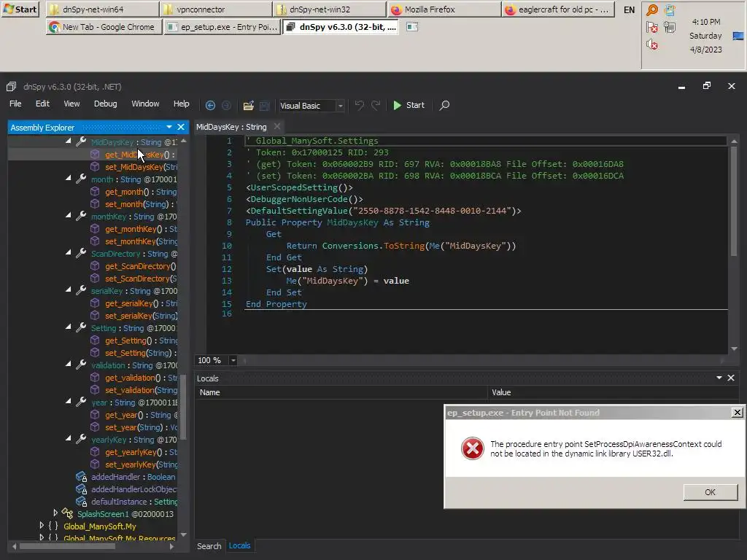The width and height of the screenshot is (747, 560).
Task: Switch to New Tab - Google Chrome taskbar button
Action: (104, 27)
